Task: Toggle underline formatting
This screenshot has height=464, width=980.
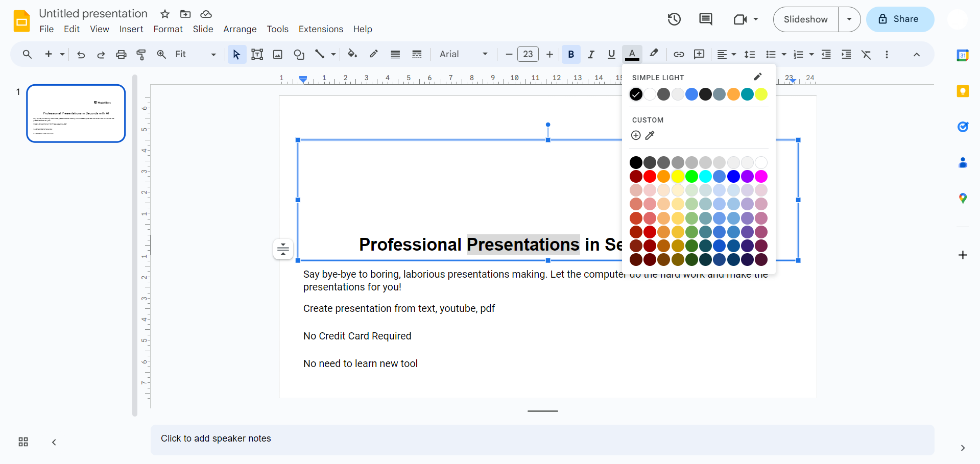Action: [x=611, y=55]
